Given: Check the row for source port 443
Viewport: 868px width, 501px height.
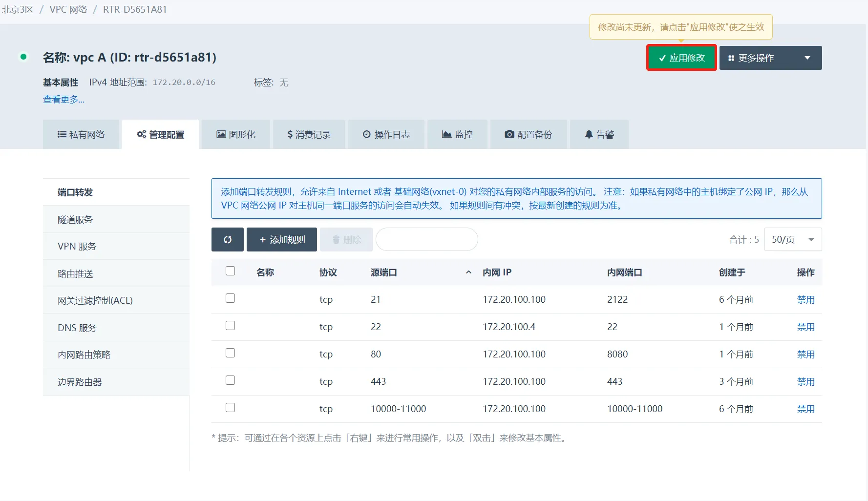Looking at the screenshot, I should pyautogui.click(x=230, y=380).
